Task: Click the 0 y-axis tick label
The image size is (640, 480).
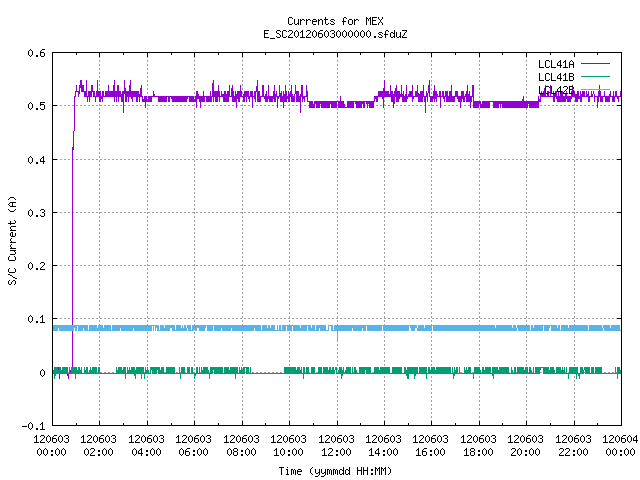Action: click(x=42, y=373)
